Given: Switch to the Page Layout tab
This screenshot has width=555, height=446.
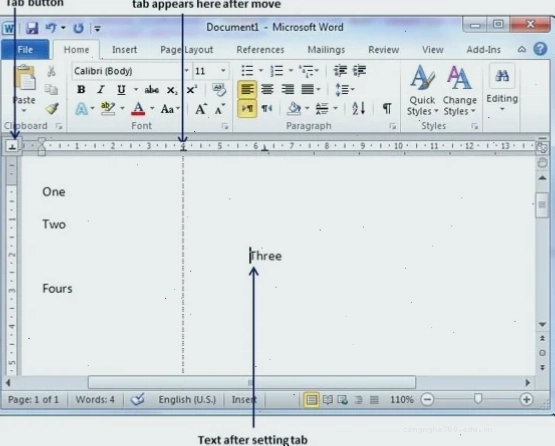Looking at the screenshot, I should tap(187, 50).
